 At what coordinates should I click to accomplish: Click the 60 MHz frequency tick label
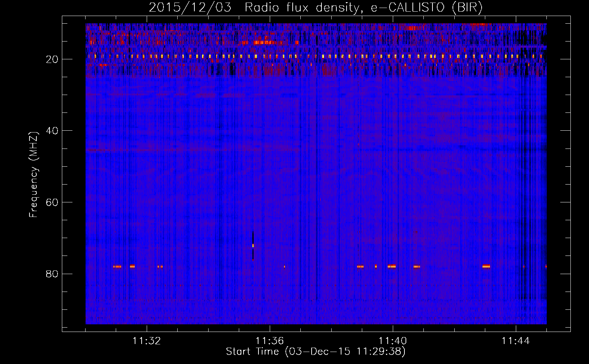(52, 202)
